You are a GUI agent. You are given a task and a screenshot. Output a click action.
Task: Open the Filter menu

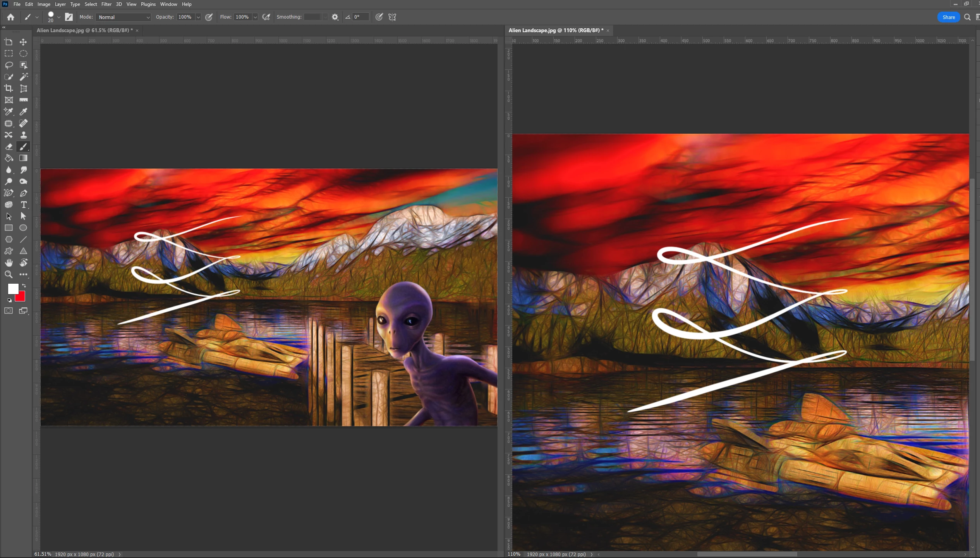pos(106,4)
